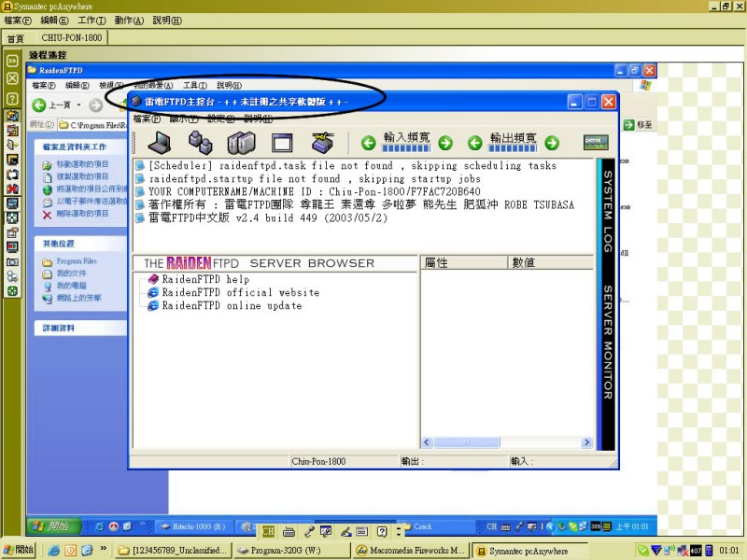Open Program Files link under 其他位置

(77, 261)
